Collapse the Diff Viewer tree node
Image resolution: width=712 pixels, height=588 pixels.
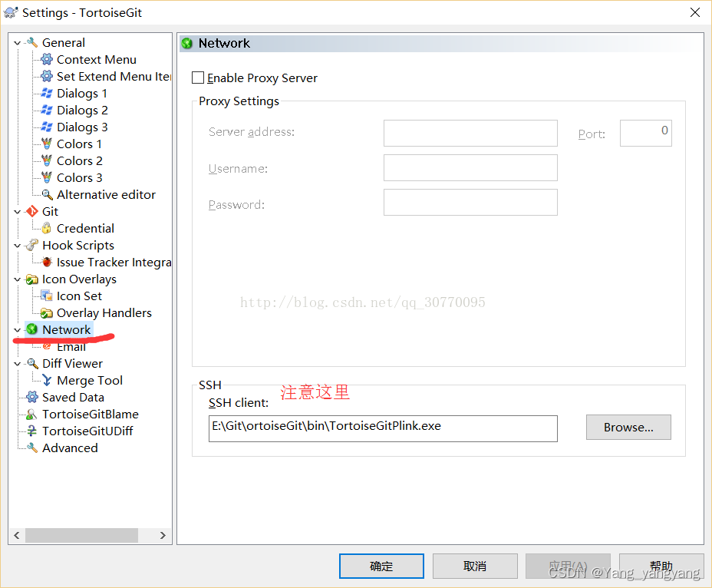pyautogui.click(x=17, y=364)
